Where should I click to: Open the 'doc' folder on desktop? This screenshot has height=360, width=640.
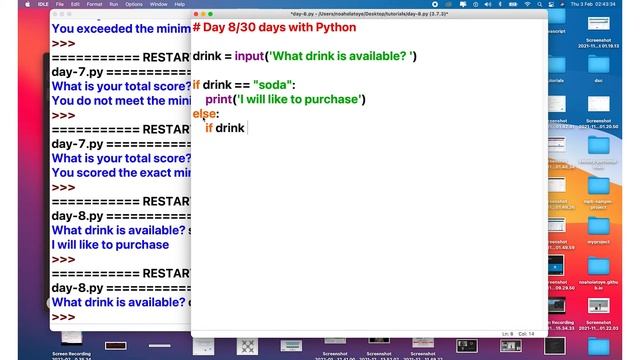pos(598,69)
